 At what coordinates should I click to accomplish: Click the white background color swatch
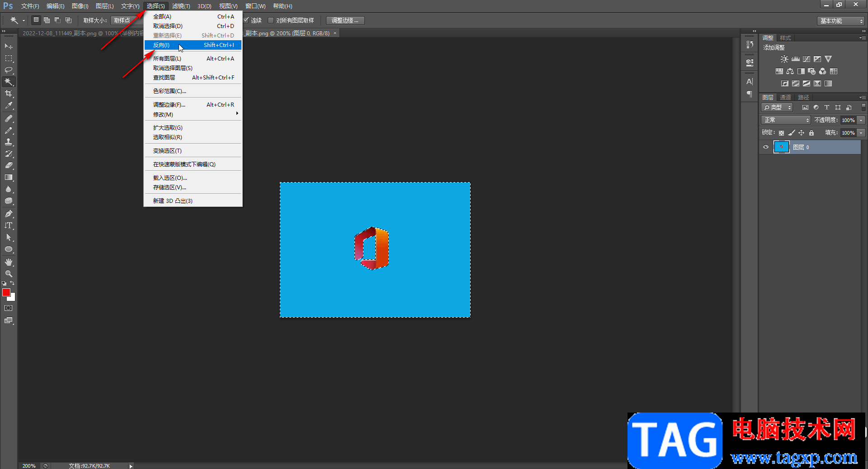(13, 299)
